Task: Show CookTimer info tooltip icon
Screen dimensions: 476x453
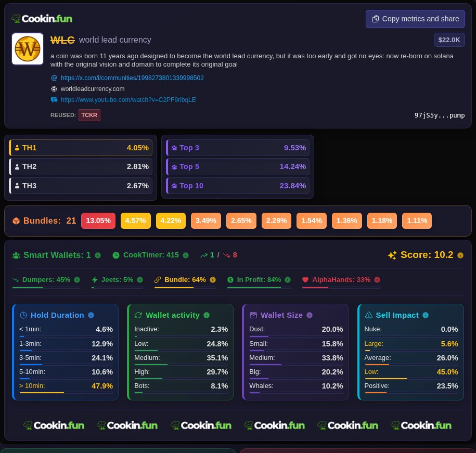Action: coord(186,255)
